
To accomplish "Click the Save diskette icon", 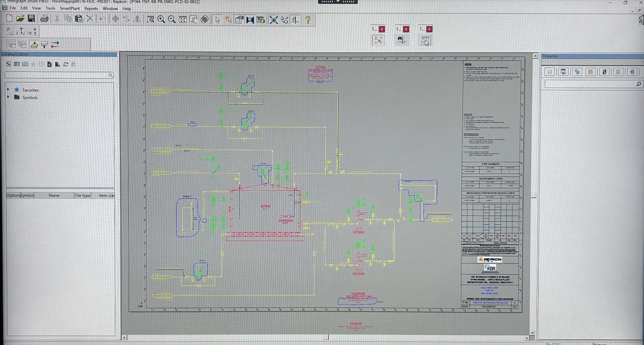I will [x=31, y=19].
